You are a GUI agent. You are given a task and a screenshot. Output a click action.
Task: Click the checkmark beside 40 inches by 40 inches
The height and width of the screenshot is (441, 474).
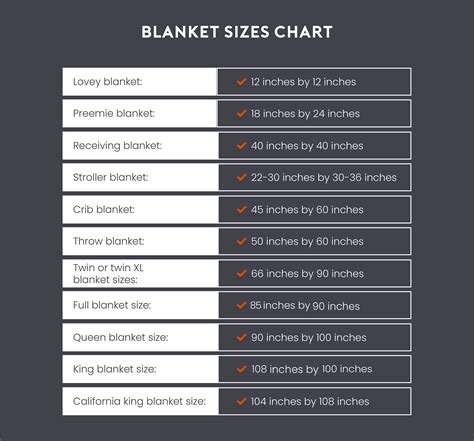click(x=241, y=145)
